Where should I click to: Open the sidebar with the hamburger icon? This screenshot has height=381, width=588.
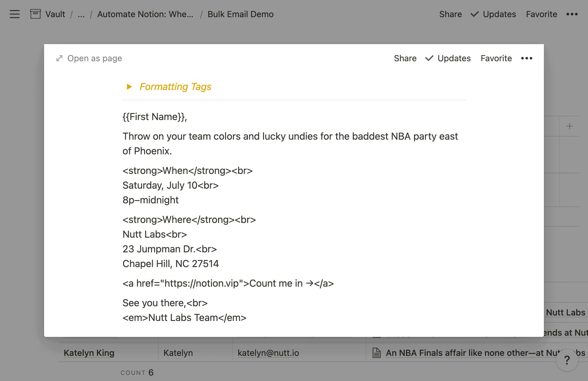[14, 14]
